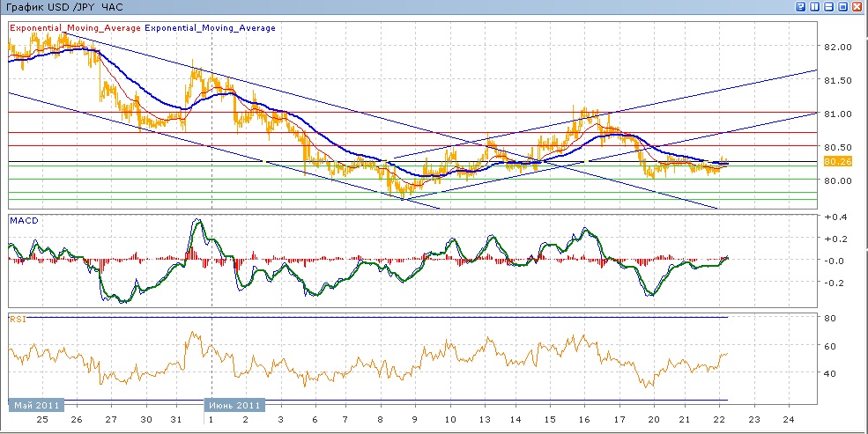Click the MACD panel label
The image size is (868, 434).
point(23,219)
